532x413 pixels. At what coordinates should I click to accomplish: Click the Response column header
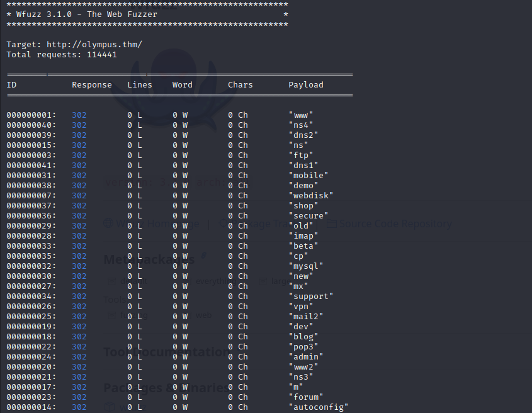pyautogui.click(x=91, y=85)
